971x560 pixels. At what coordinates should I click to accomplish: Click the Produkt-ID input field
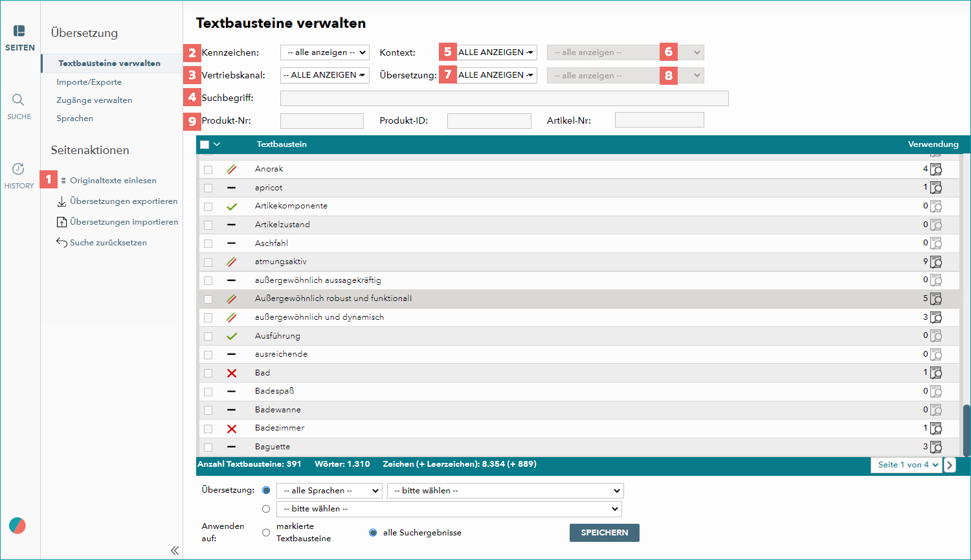click(x=489, y=121)
